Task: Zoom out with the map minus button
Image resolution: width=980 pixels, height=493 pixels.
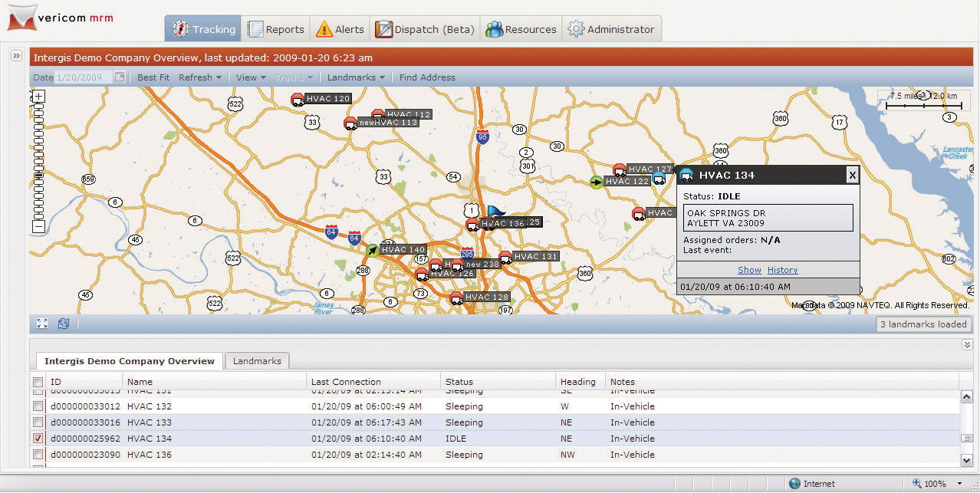Action: (x=39, y=226)
